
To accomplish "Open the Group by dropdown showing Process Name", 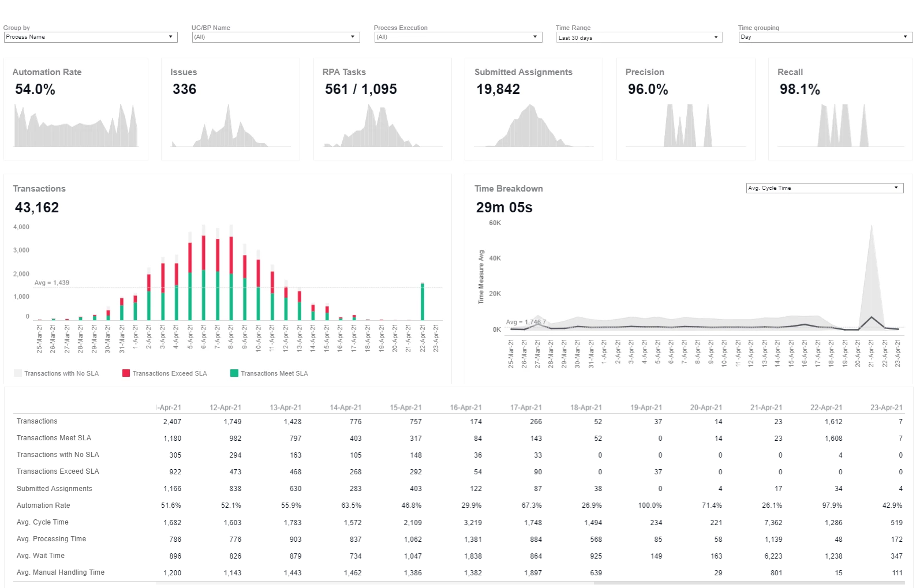I will [x=91, y=37].
